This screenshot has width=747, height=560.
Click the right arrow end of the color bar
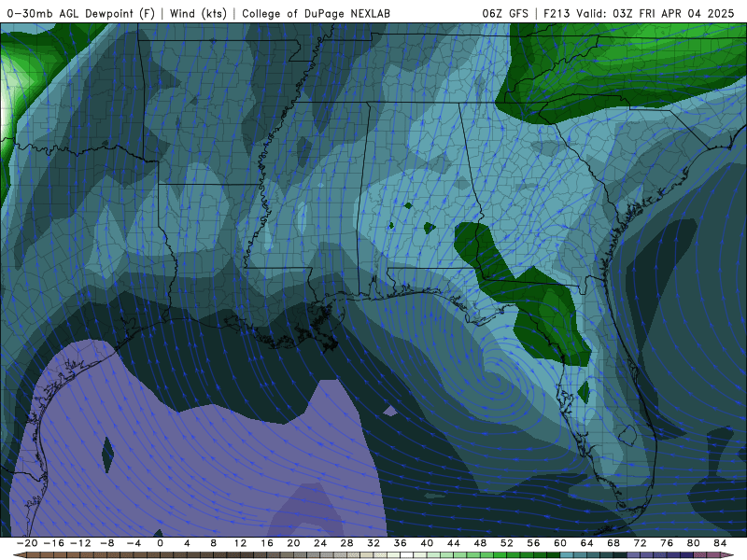pos(728,555)
